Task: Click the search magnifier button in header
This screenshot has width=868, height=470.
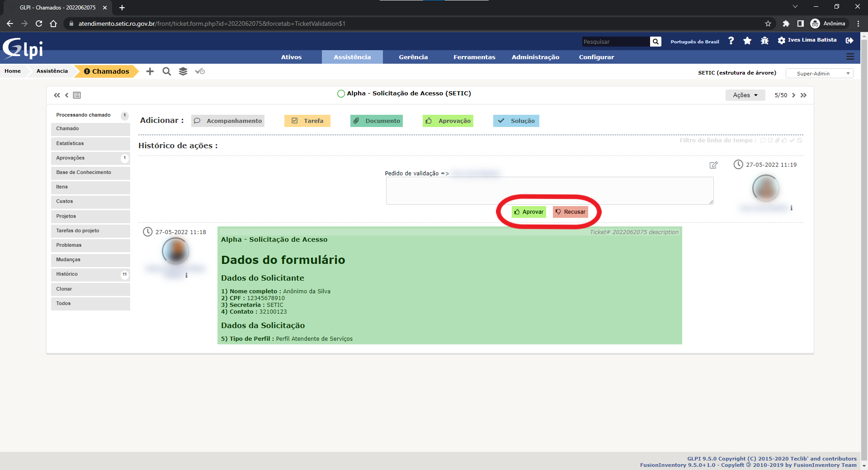Action: coord(656,42)
